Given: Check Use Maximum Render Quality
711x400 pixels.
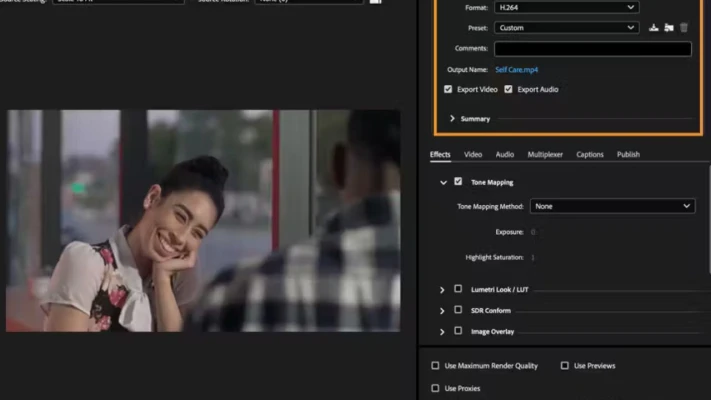Looking at the screenshot, I should click(435, 366).
